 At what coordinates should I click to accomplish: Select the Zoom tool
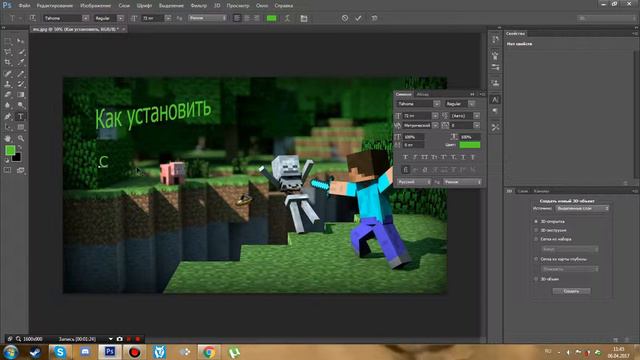(x=20, y=138)
